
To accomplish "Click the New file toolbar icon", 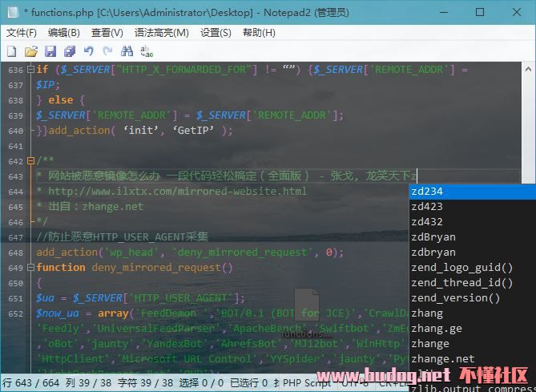I will tap(11, 51).
